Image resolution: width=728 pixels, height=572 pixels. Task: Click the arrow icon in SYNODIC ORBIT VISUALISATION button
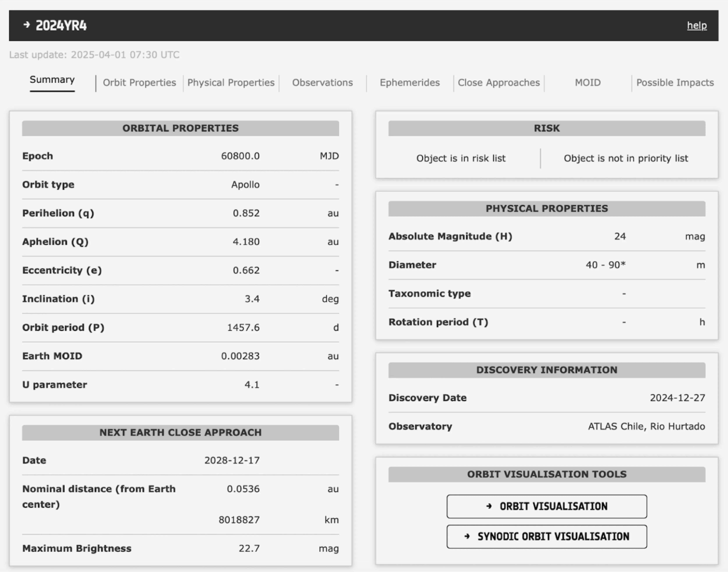pos(467,536)
